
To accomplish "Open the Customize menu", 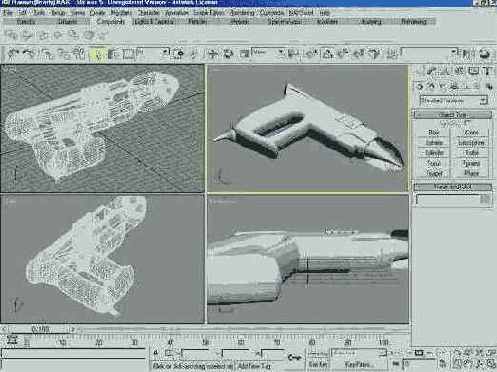I will [271, 13].
